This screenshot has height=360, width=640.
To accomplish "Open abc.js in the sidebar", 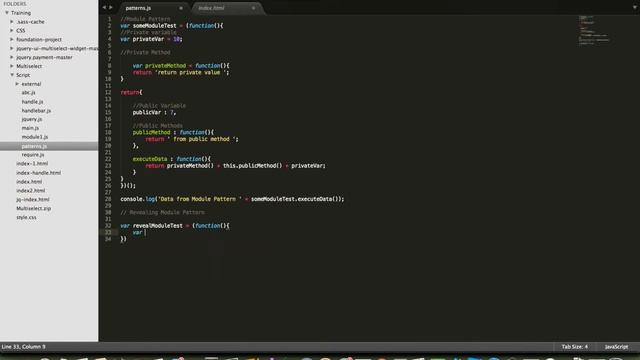I will pos(29,93).
